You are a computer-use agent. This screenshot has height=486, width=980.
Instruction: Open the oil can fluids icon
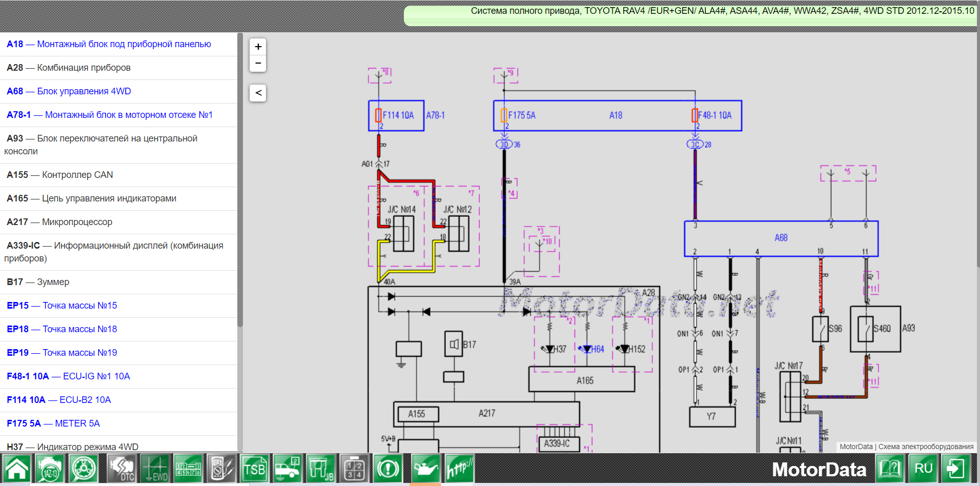425,468
